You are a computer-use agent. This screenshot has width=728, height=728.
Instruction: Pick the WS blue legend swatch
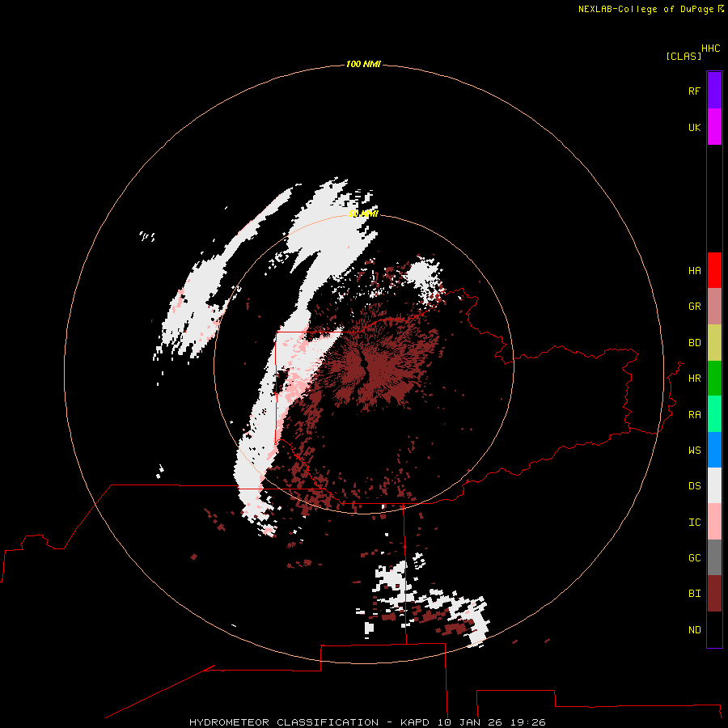[x=714, y=450]
